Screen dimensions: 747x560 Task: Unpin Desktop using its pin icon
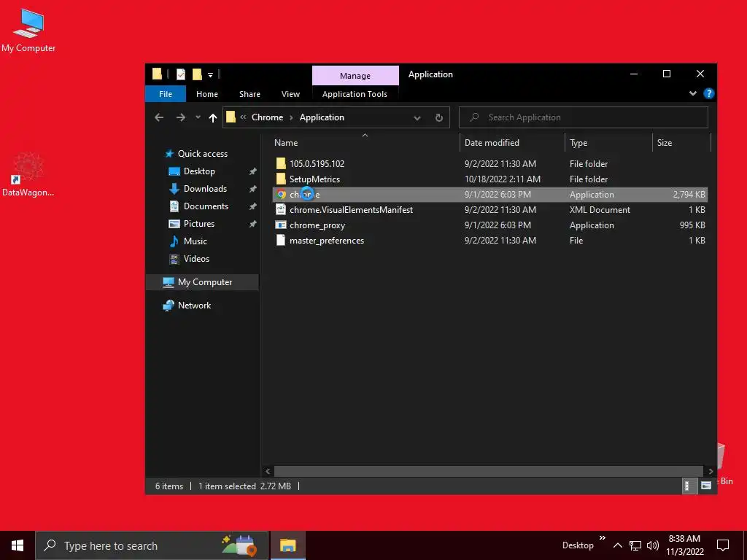pyautogui.click(x=252, y=171)
